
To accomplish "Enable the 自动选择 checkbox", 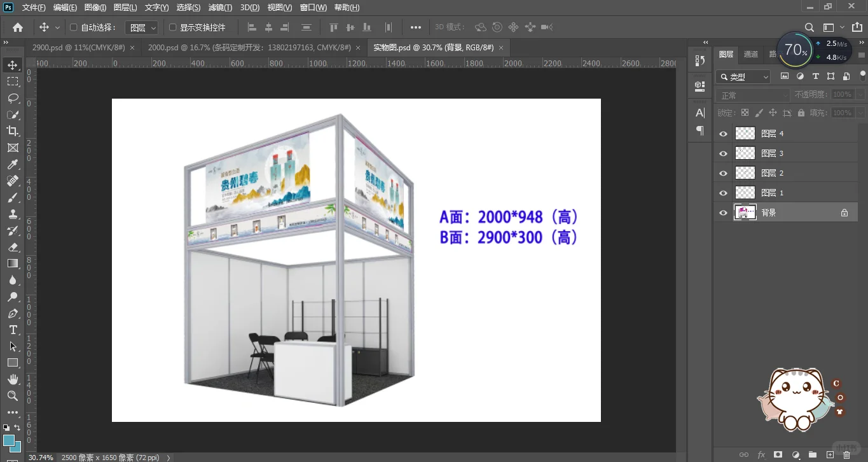I will (73, 27).
